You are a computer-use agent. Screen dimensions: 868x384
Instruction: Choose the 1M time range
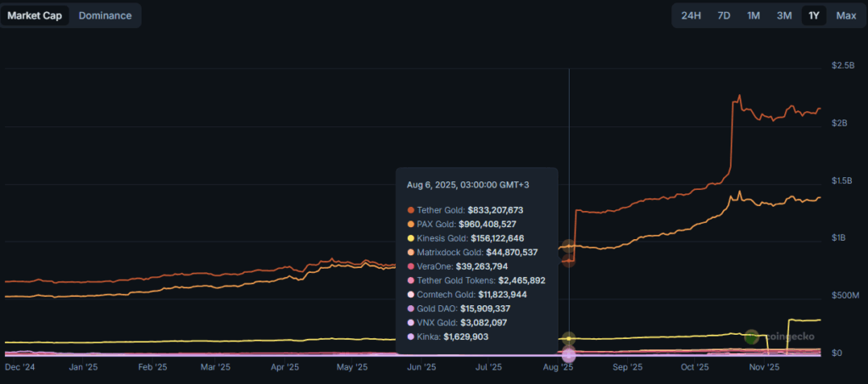(x=753, y=15)
